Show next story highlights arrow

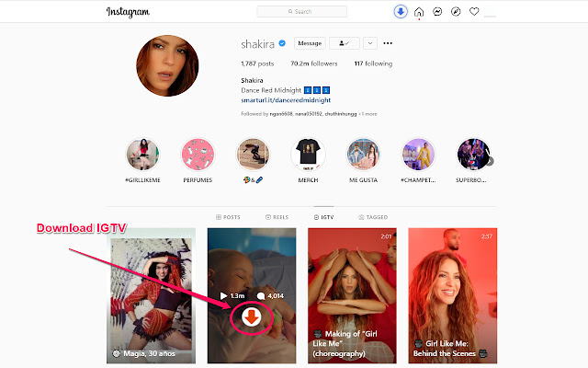click(490, 161)
